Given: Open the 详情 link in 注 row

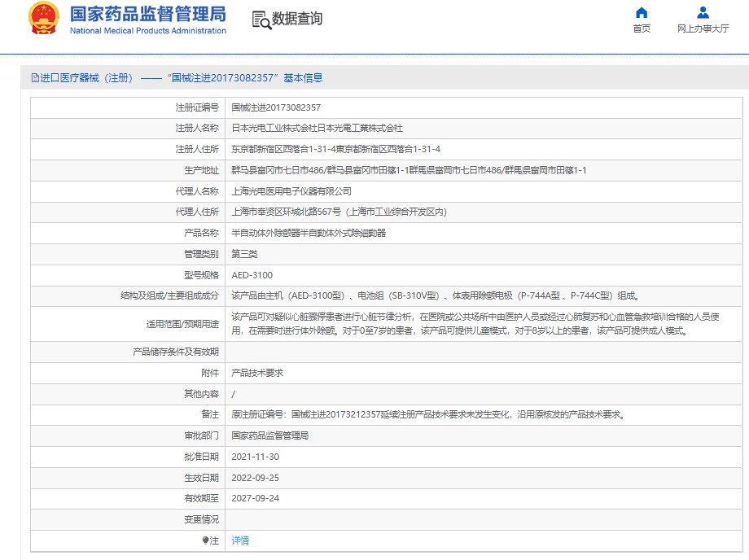Looking at the screenshot, I should (240, 540).
